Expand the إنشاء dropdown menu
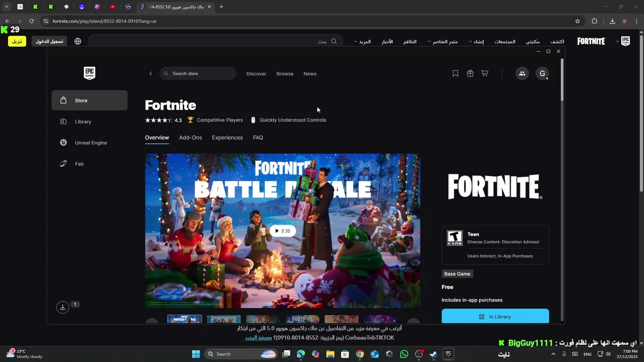The width and height of the screenshot is (644, 362). [x=476, y=42]
